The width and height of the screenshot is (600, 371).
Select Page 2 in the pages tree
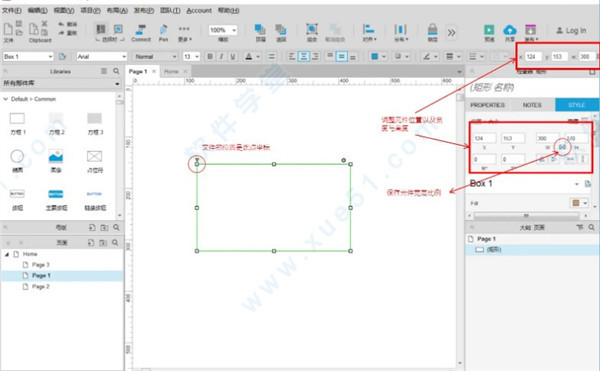point(41,286)
